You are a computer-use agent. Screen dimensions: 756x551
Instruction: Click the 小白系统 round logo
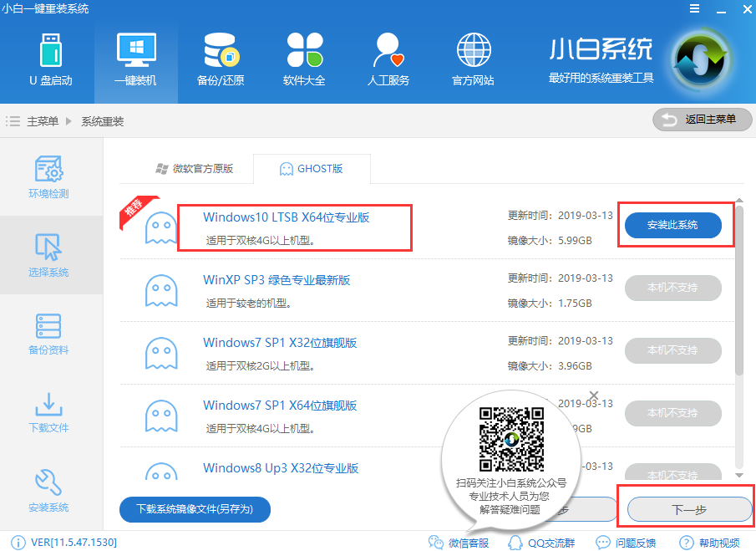[x=701, y=60]
